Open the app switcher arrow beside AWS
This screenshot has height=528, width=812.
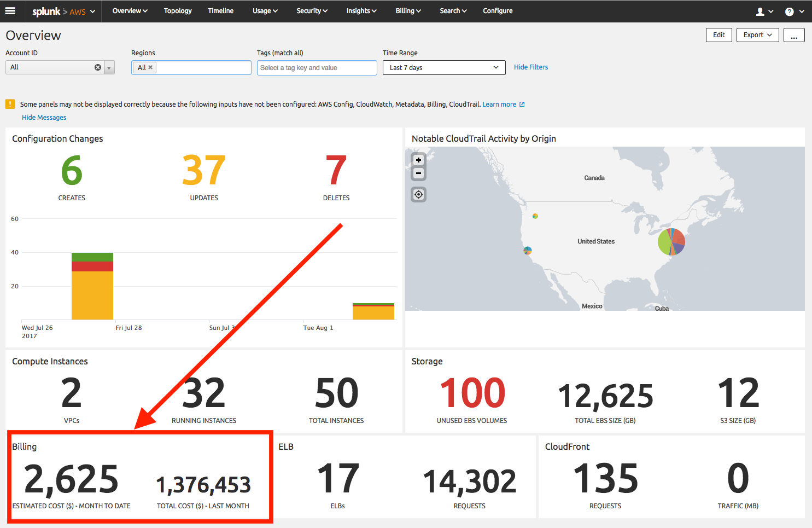coord(92,11)
